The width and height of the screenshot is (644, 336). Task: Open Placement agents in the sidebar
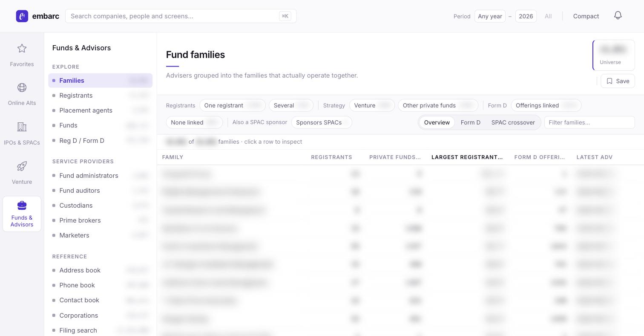pos(101,110)
